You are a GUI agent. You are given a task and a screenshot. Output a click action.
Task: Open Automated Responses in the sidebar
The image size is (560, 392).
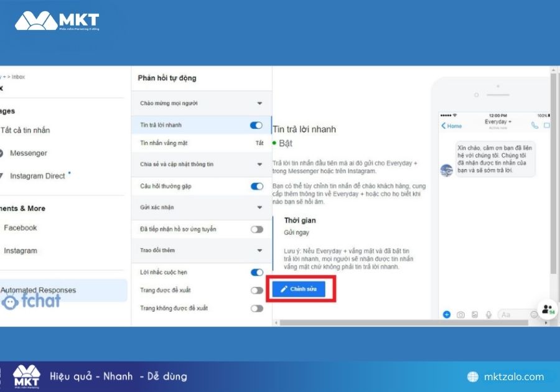pyautogui.click(x=39, y=290)
